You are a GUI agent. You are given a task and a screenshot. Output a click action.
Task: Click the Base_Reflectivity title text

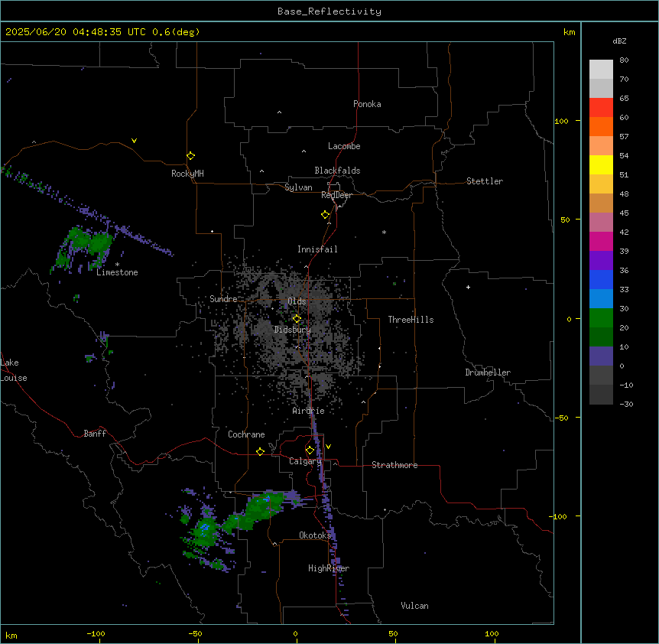[329, 11]
